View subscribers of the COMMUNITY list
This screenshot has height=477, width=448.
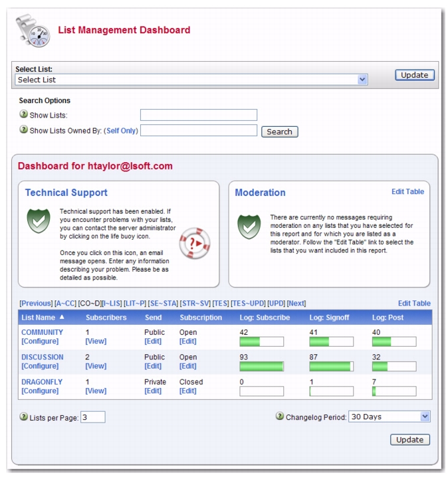pos(96,341)
